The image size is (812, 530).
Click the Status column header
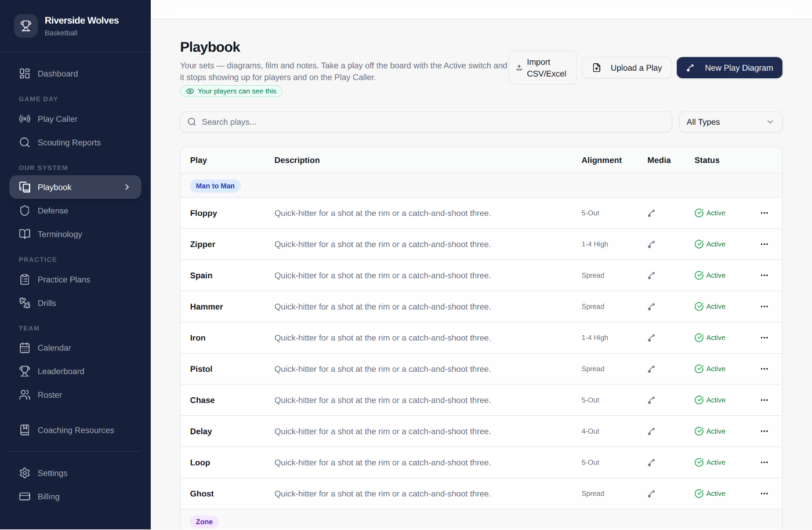(x=707, y=161)
